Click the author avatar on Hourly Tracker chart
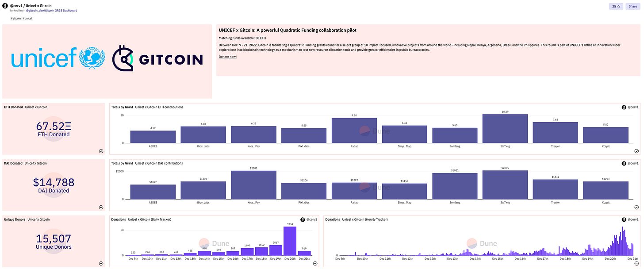644x273 pixels. (624, 219)
